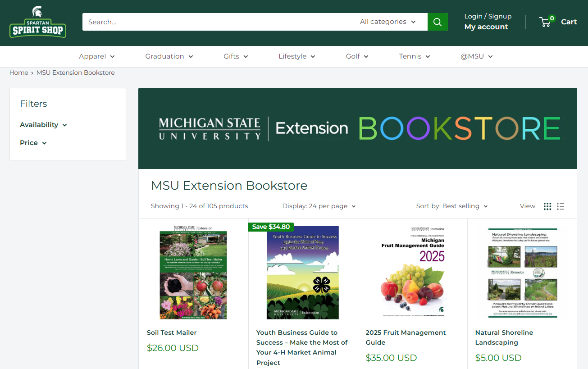Open Display 24 per page dropdown
This screenshot has width=588, height=369.
coord(319,206)
